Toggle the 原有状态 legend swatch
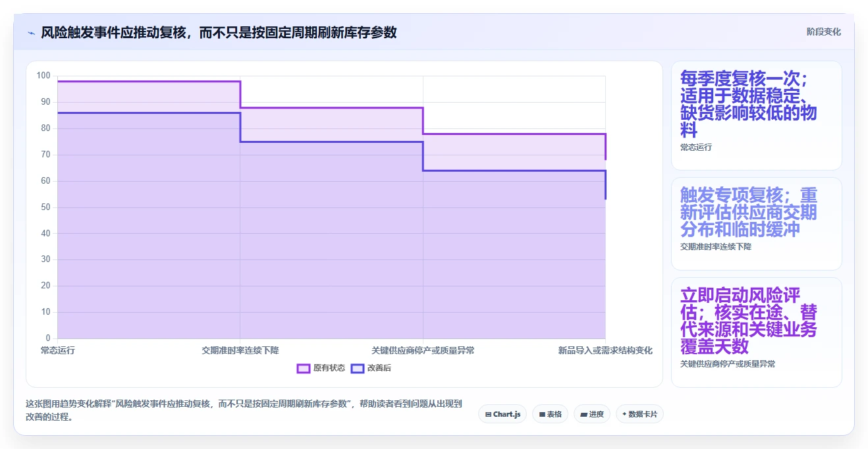This screenshot has width=868, height=449. tap(303, 368)
